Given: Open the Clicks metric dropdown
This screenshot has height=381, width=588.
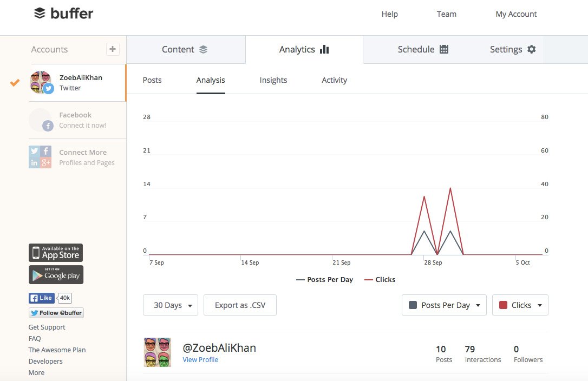Looking at the screenshot, I should point(520,305).
